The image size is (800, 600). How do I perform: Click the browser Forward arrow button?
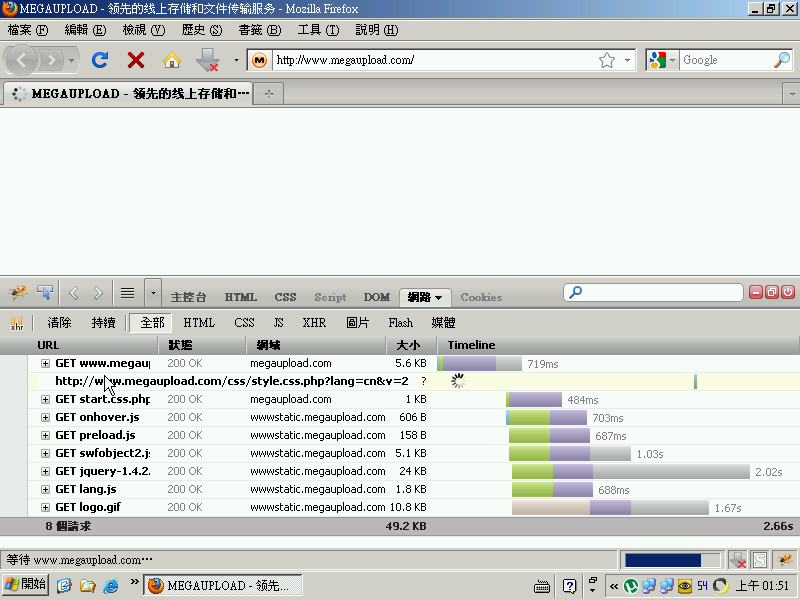52,60
